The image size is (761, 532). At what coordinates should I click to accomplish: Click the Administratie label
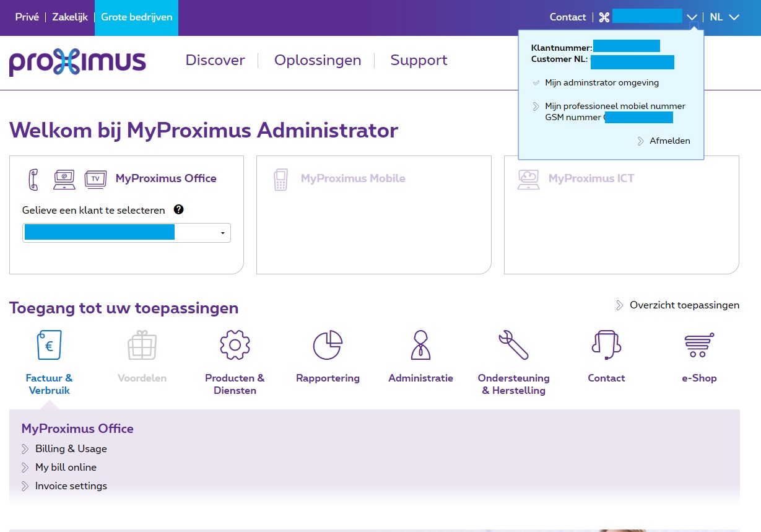pos(420,378)
